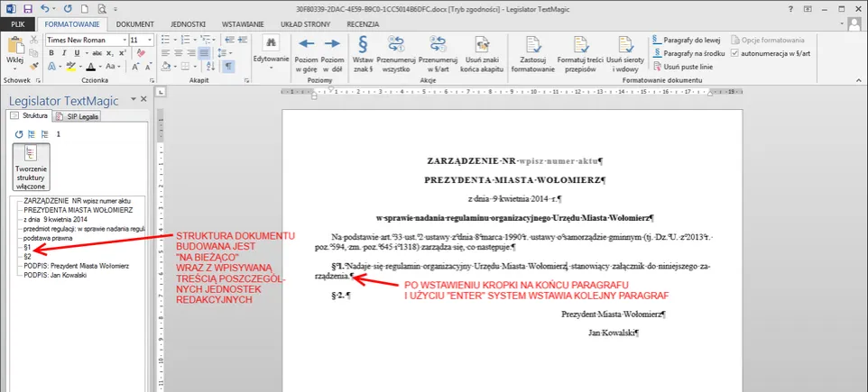Toggle align left alignment
The image size is (868, 392).
click(166, 53)
